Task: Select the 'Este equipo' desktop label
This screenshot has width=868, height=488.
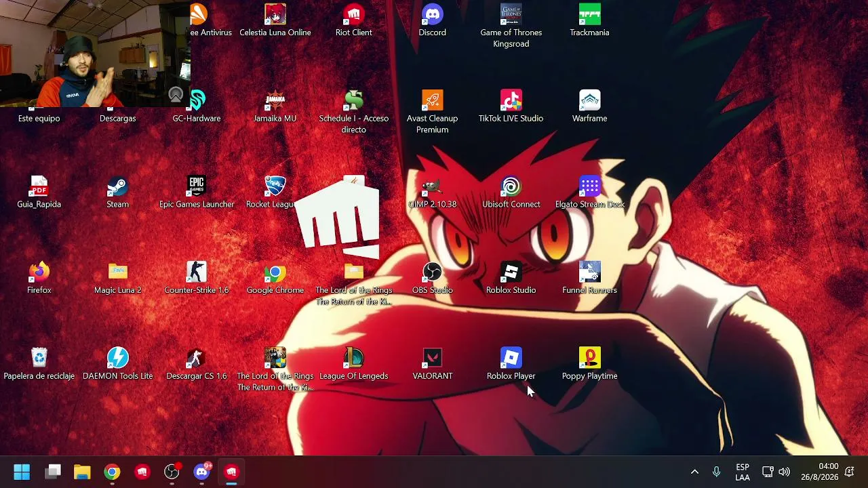Action: point(39,119)
